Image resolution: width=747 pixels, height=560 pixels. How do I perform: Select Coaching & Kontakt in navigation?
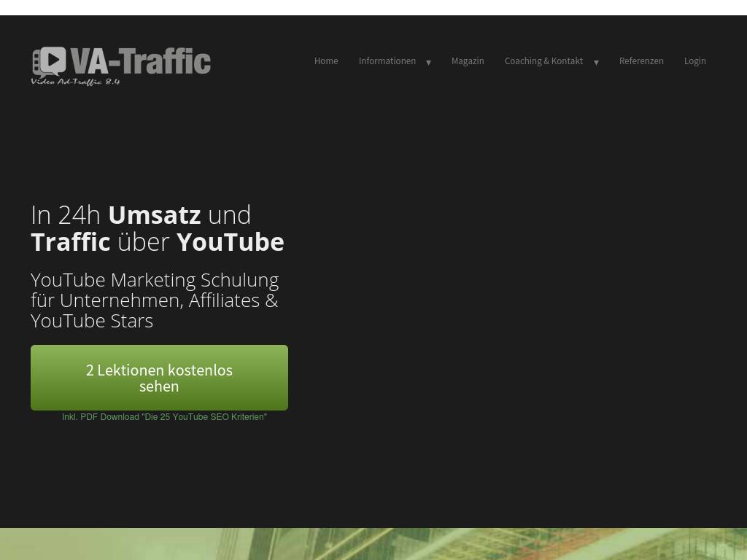pos(543,61)
